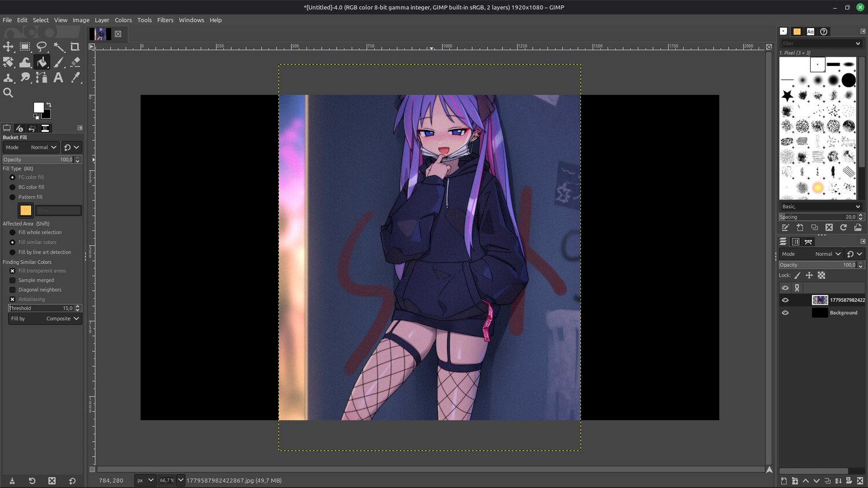Open the Fill by Composite dropdown
The image size is (868, 488).
click(45, 319)
